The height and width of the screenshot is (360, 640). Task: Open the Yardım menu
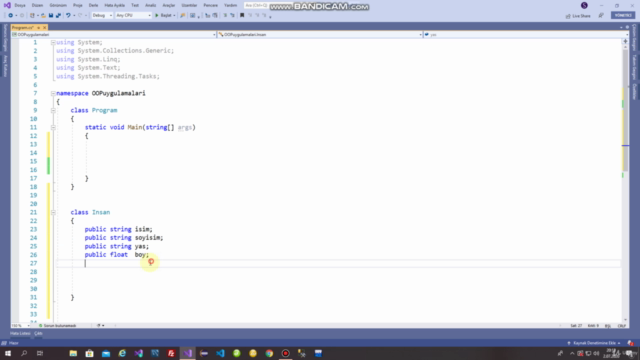click(230, 5)
